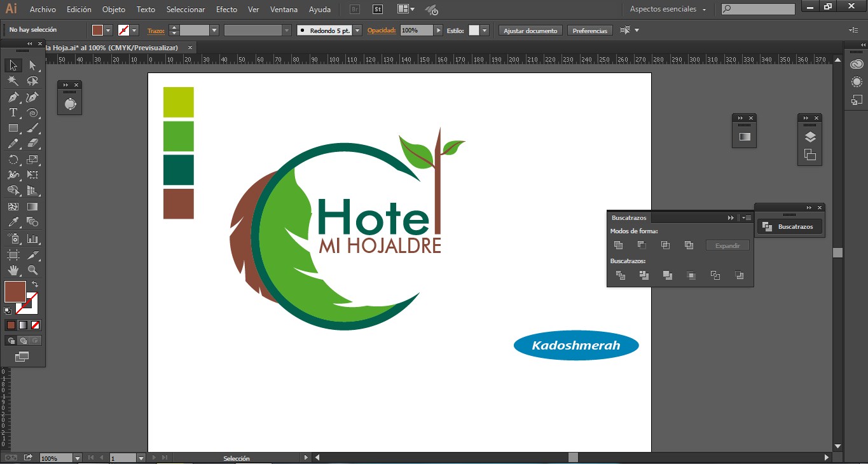
Task: Open the Efecto menu
Action: pos(226,10)
